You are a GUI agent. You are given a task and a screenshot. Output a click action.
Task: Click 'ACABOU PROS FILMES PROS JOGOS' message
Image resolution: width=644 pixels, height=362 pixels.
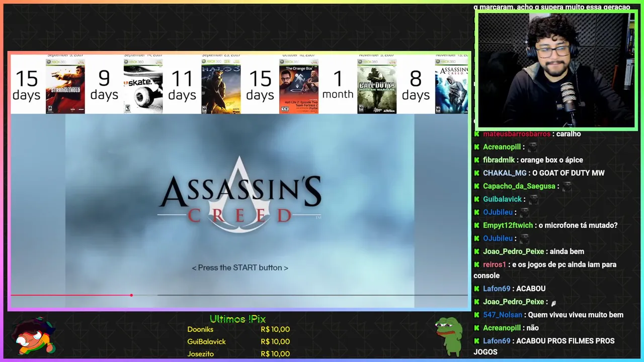(x=544, y=346)
